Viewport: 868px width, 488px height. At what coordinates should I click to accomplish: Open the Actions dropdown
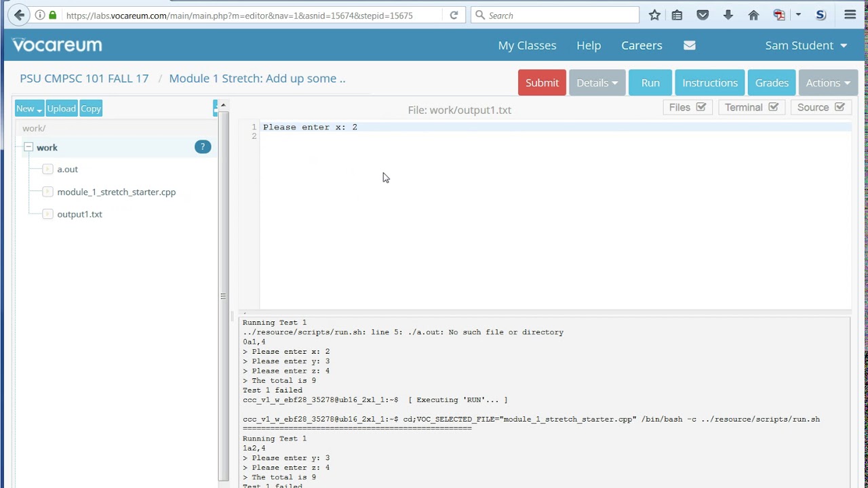[x=828, y=83]
